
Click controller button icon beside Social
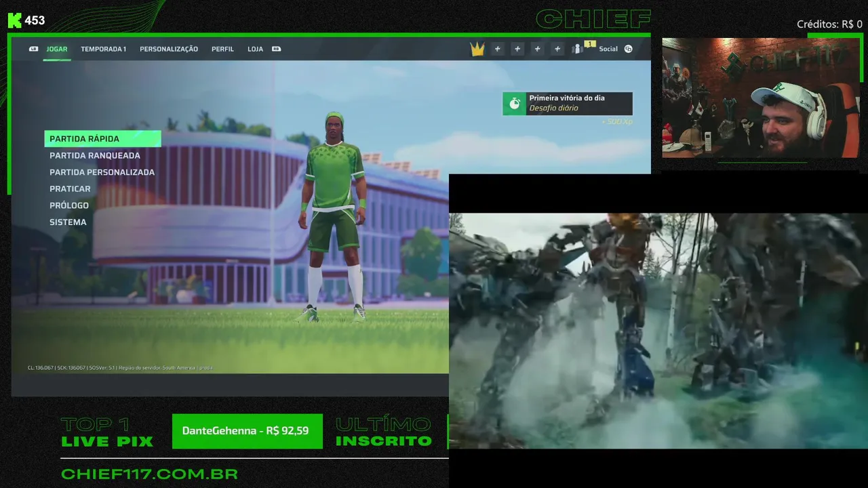tap(629, 49)
